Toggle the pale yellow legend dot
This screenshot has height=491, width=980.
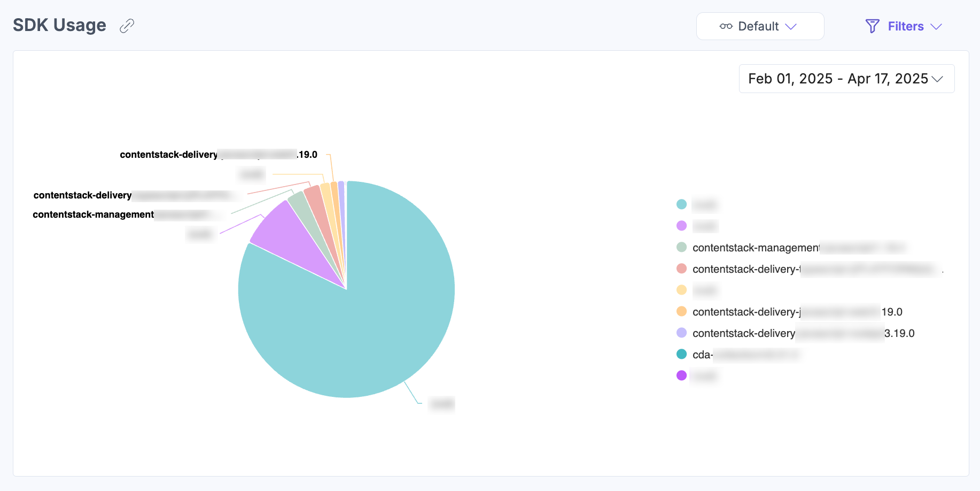tap(681, 290)
